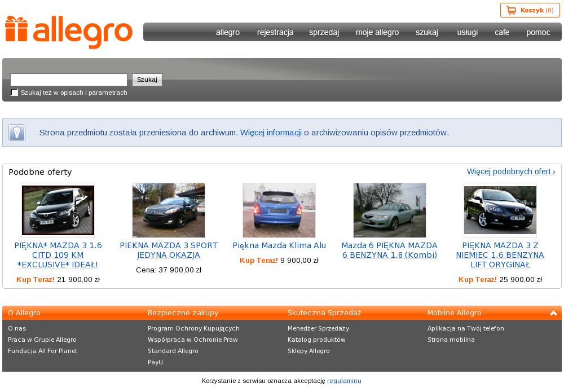Screen dimensions: 564x392
Task: Open the 'szukaj' navigation menu item
Action: tap(427, 32)
